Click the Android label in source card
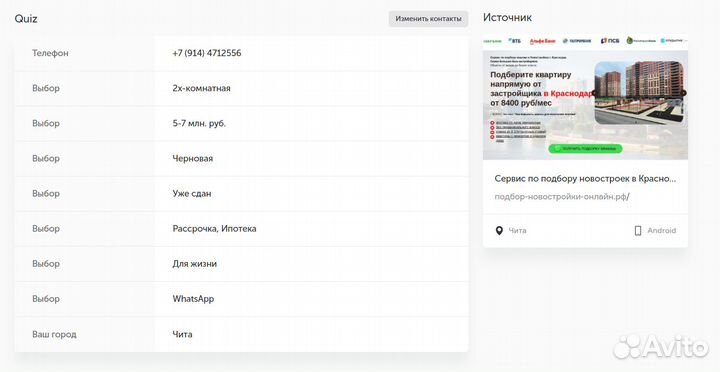720x372 pixels. (x=661, y=231)
